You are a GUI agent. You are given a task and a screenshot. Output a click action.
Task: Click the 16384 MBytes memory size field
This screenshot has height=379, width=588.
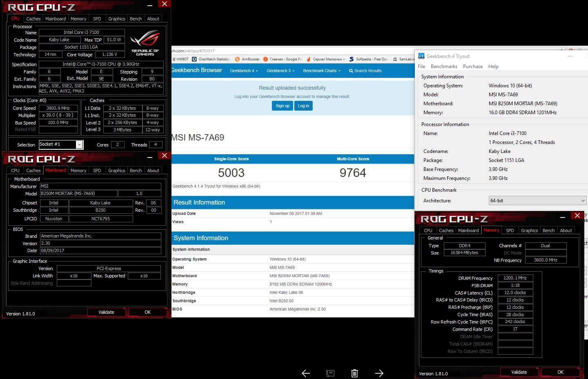(x=464, y=253)
